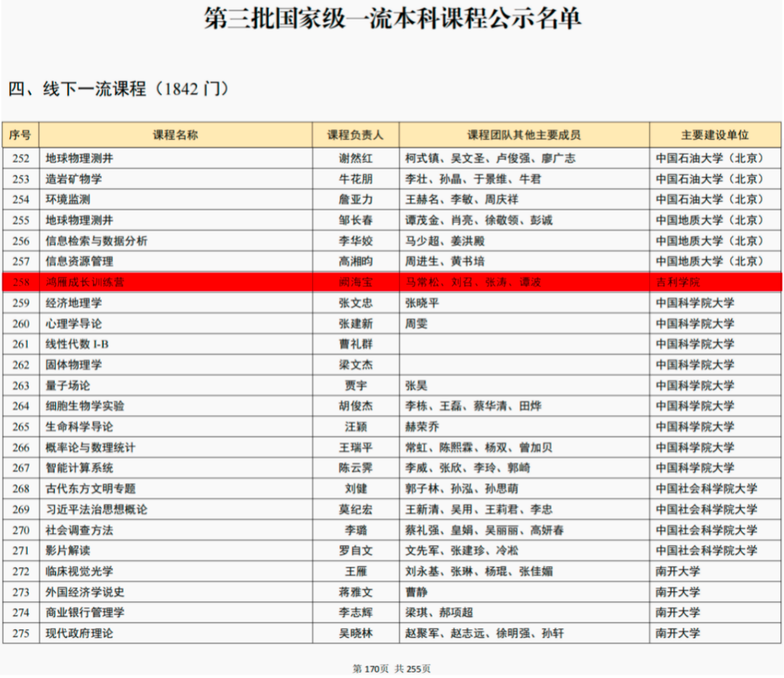This screenshot has width=784, height=678.
Task: Click the 序号 column header
Action: [20, 135]
